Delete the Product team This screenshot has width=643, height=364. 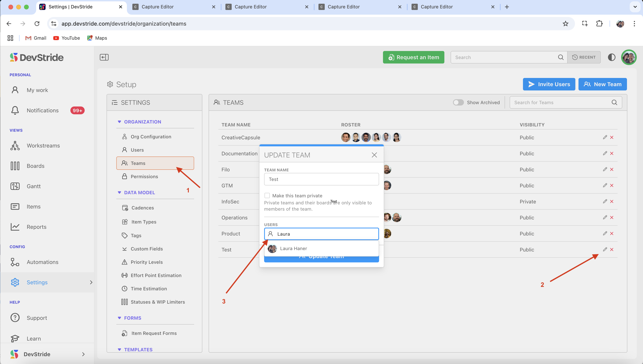point(612,233)
